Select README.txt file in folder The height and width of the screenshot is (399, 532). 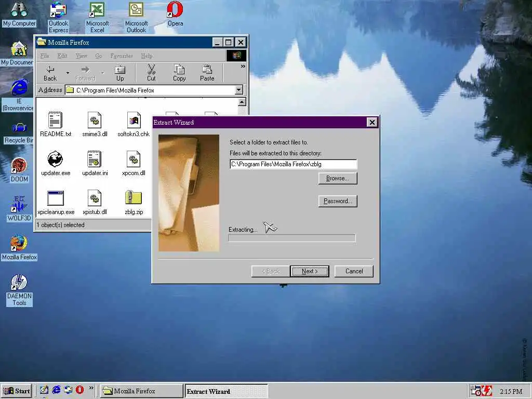click(55, 124)
